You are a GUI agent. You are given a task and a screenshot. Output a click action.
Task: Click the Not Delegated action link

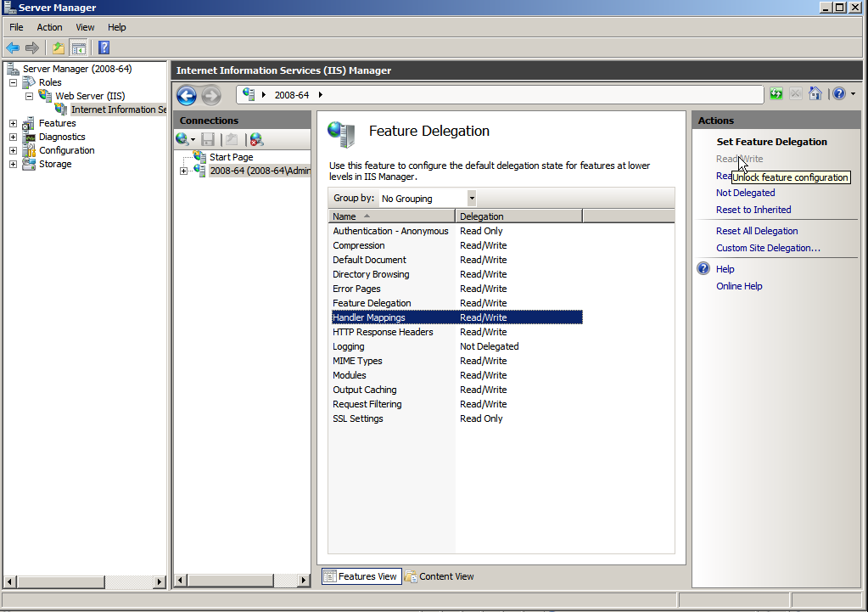pos(745,193)
